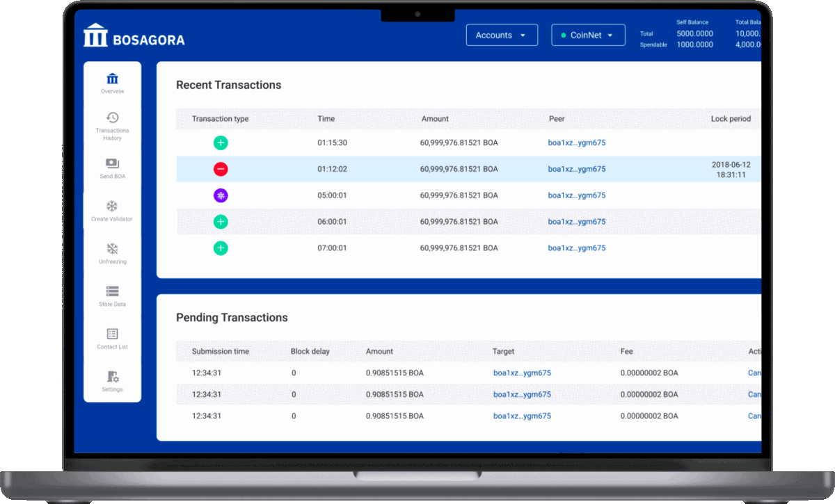This screenshot has width=835, height=504.
Task: Expand the Accounts dropdown
Action: coord(501,35)
